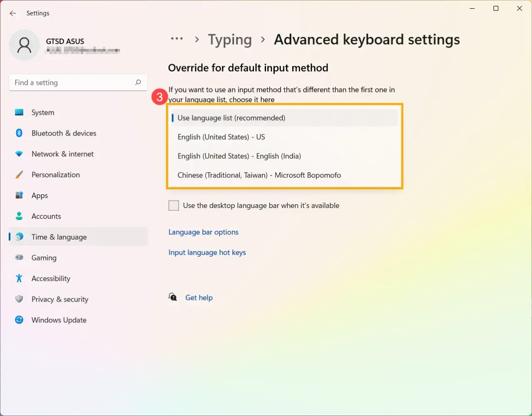Open Input language hot keys link
Screen dimensions: 532x416
click(x=207, y=253)
